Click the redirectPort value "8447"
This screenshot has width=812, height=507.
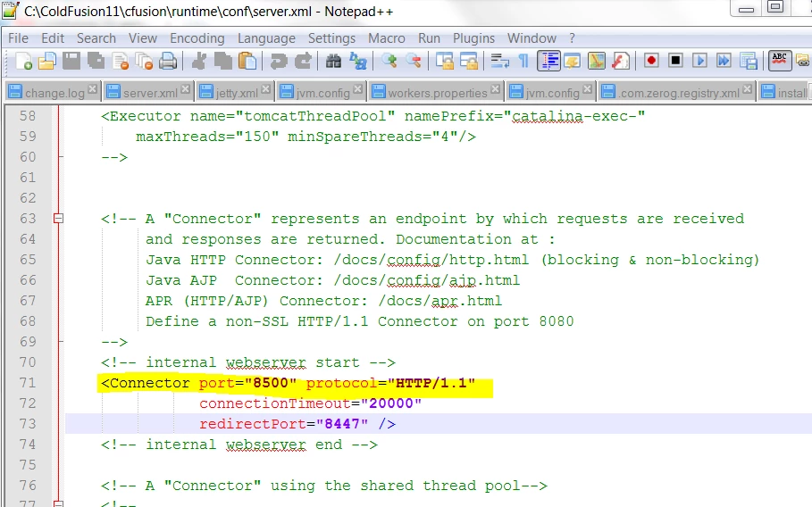pos(342,424)
